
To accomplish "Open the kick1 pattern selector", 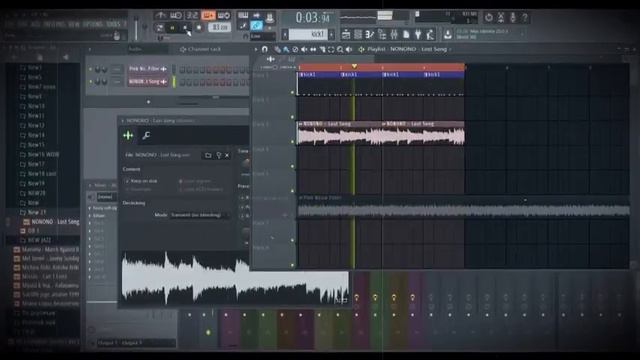I will coord(309,35).
